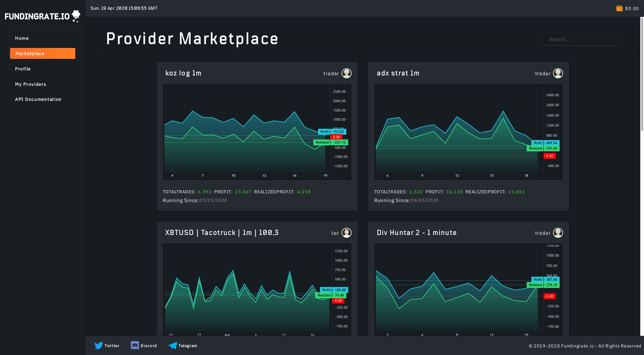Open the Twitter bird icon
This screenshot has width=644, height=355.
(x=98, y=346)
